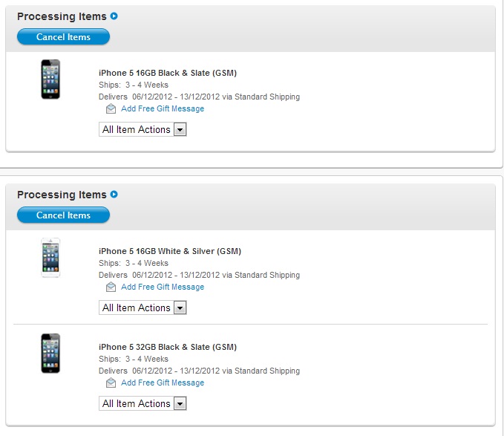The height and width of the screenshot is (436, 504).
Task: Click the envelope icon under the 32GB Black & Slate iPhone
Action: pyautogui.click(x=111, y=383)
